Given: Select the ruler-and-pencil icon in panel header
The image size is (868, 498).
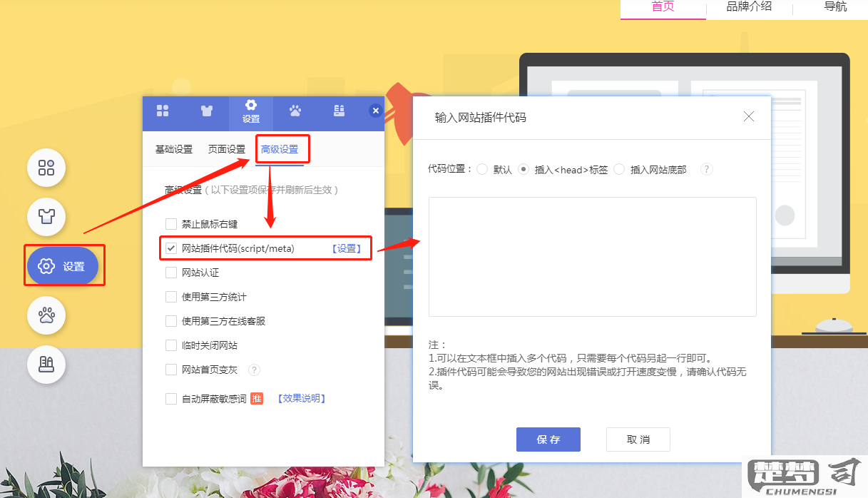Looking at the screenshot, I should pos(339,111).
